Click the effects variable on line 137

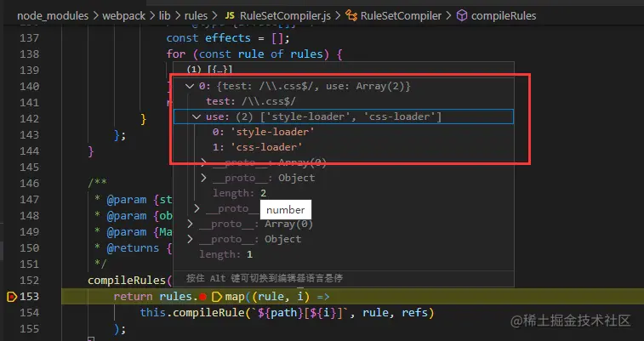227,37
